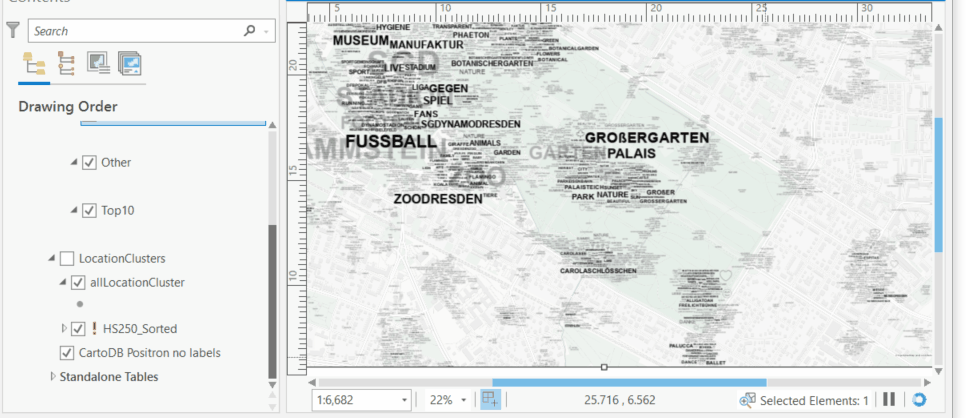Check the LocationClusters group checkbox
Viewport: 966px width, 418px height.
tap(67, 259)
